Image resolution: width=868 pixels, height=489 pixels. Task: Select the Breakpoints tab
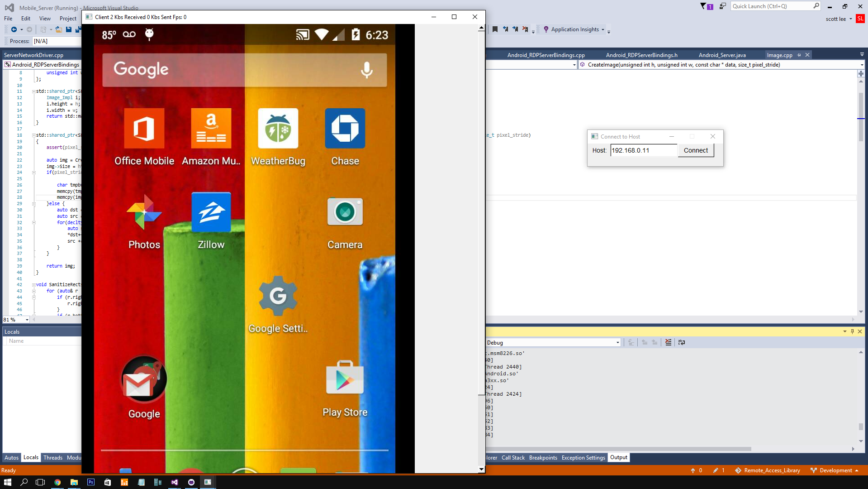click(543, 458)
